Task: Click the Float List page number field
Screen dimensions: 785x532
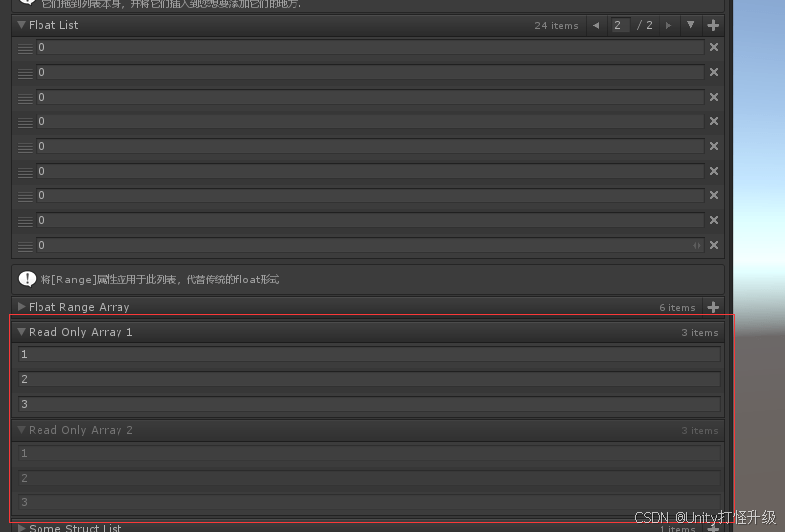Action: [621, 25]
